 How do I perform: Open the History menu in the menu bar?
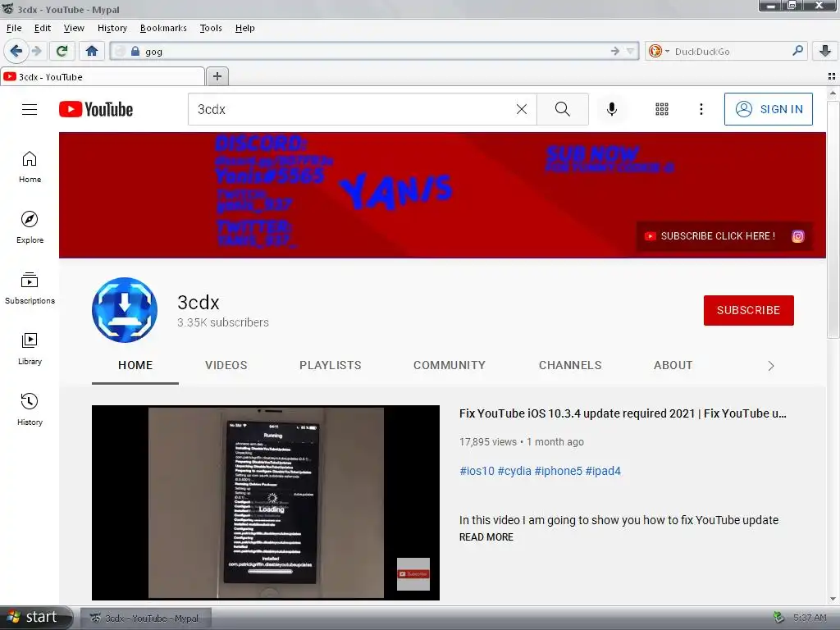(x=112, y=28)
